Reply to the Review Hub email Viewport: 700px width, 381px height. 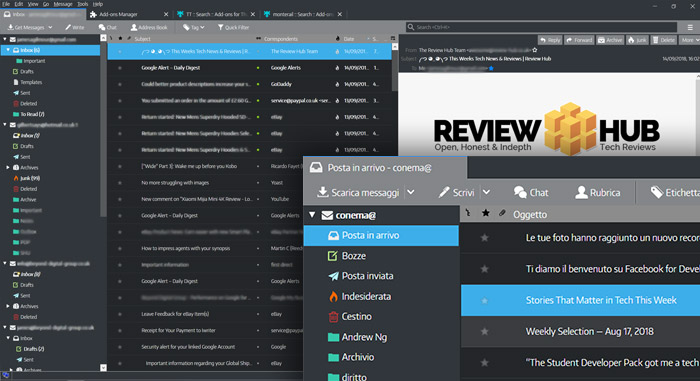click(550, 40)
